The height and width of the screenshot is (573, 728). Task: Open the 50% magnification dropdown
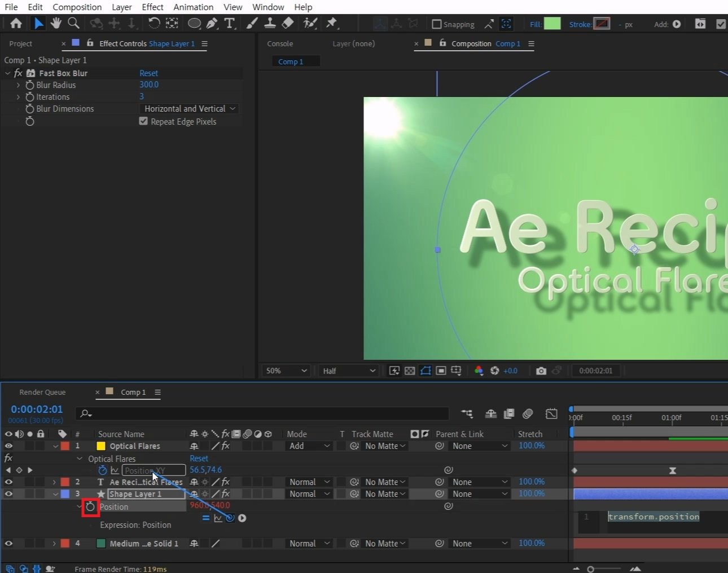(287, 371)
